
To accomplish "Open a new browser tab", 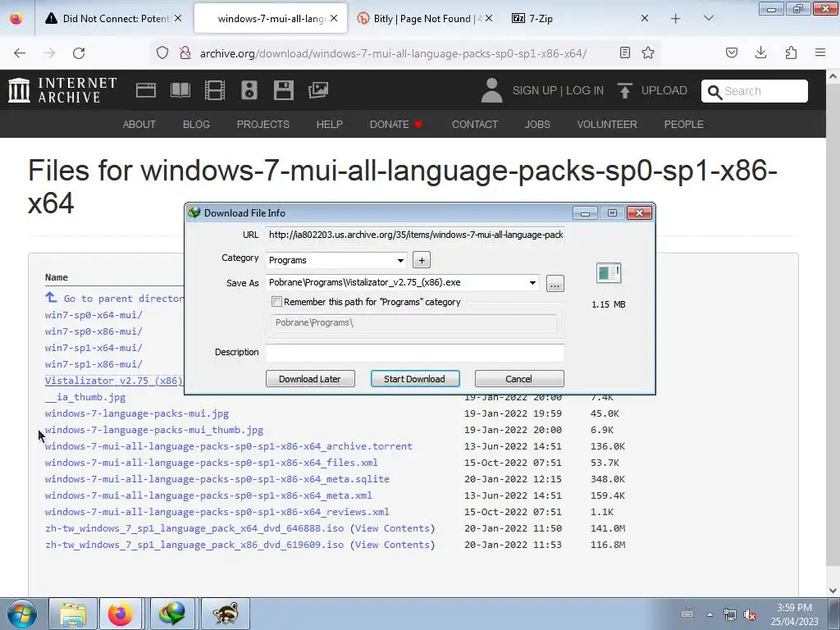I will 676,18.
